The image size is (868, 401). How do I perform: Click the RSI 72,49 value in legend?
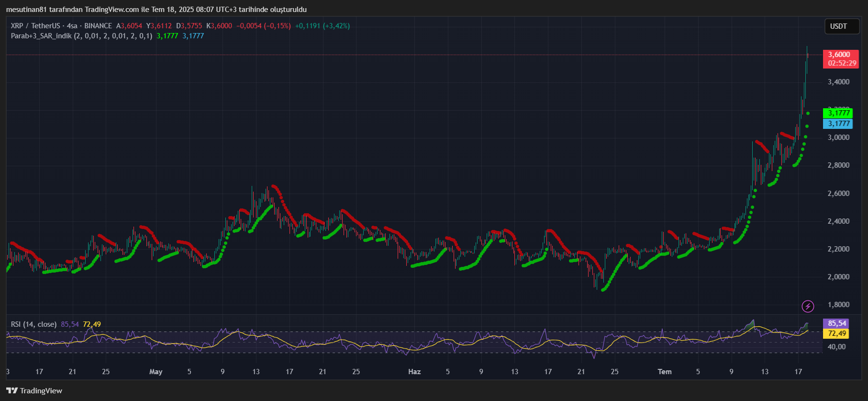92,324
